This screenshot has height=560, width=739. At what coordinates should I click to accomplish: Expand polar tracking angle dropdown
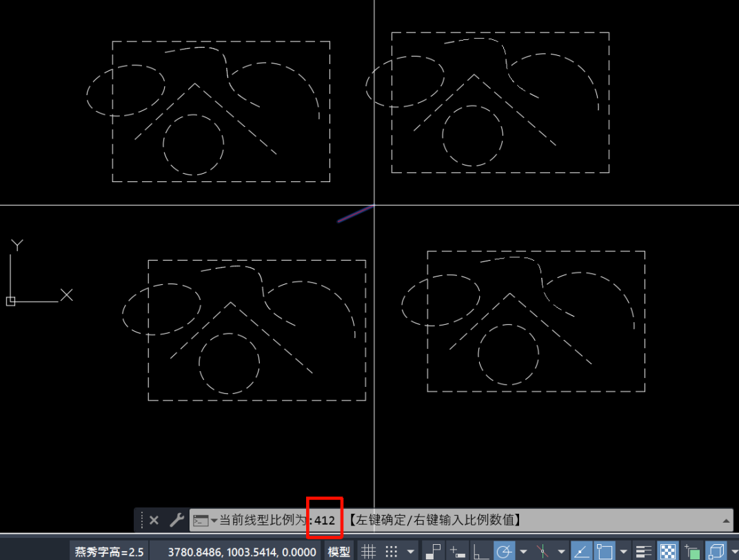(x=523, y=551)
